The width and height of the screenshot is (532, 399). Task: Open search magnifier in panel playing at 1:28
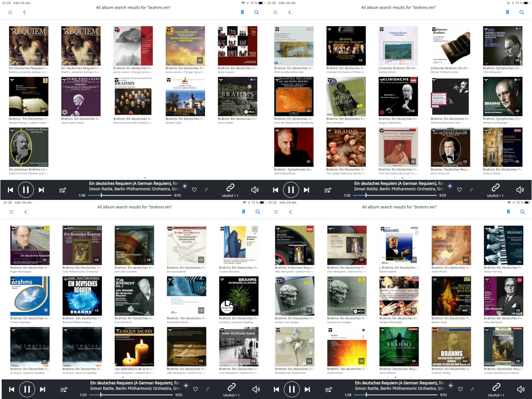522,212
